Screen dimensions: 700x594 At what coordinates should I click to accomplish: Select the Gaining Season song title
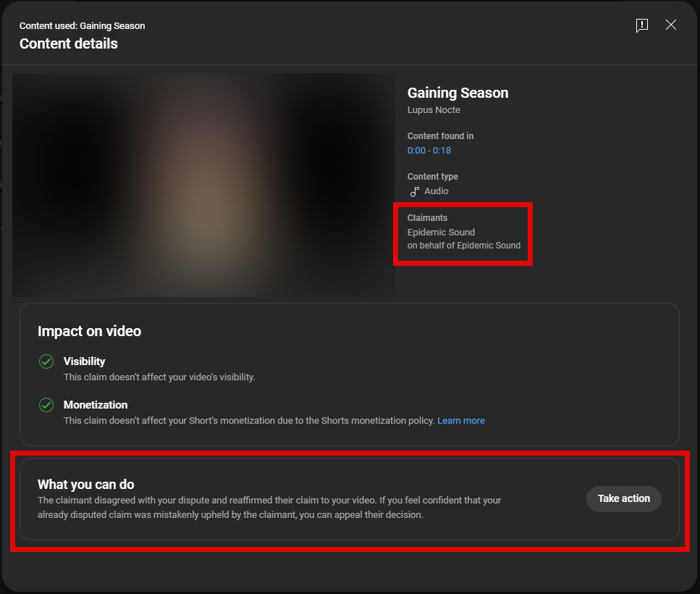point(457,93)
